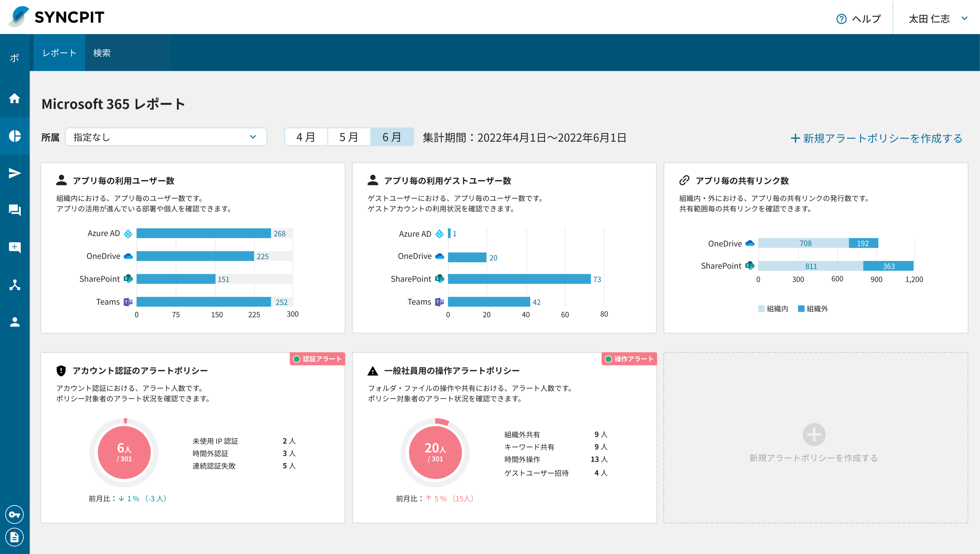Select the 5月 month toggle

click(349, 137)
